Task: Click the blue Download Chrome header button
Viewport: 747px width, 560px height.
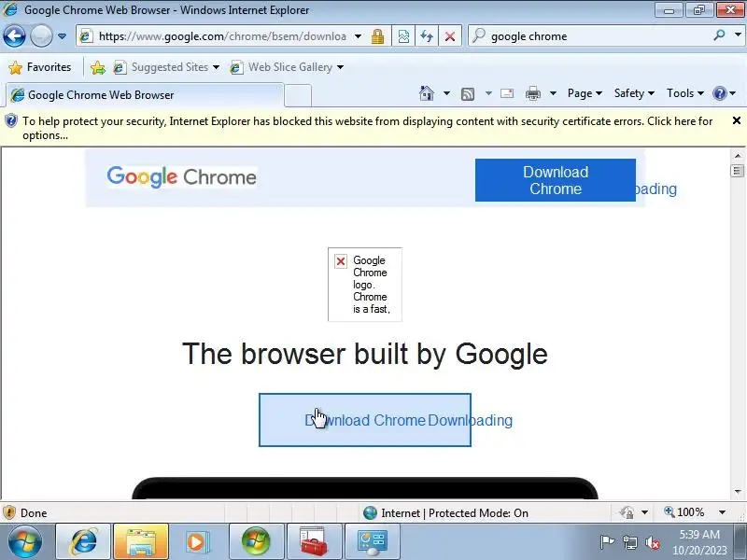Action: 555,180
